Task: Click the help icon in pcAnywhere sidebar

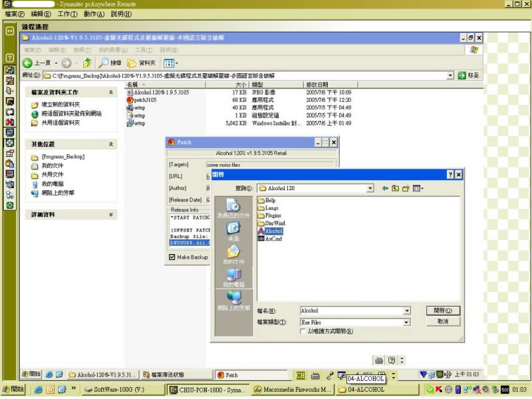Action: coord(10,58)
